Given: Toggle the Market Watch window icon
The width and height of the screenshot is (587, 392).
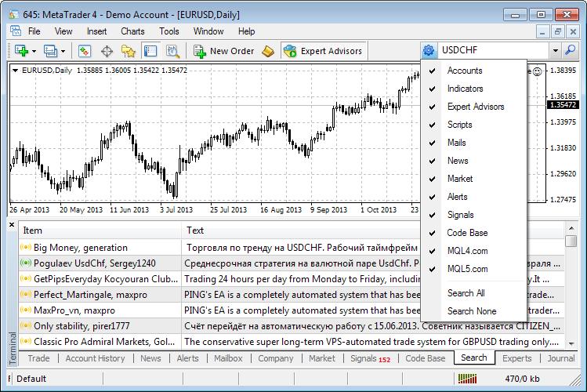Looking at the screenshot, I should (x=85, y=50).
